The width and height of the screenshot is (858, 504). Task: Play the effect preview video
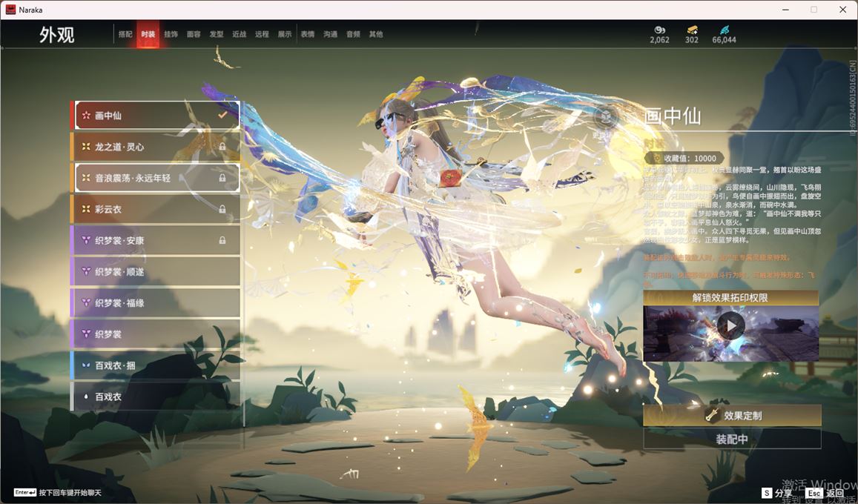[731, 326]
